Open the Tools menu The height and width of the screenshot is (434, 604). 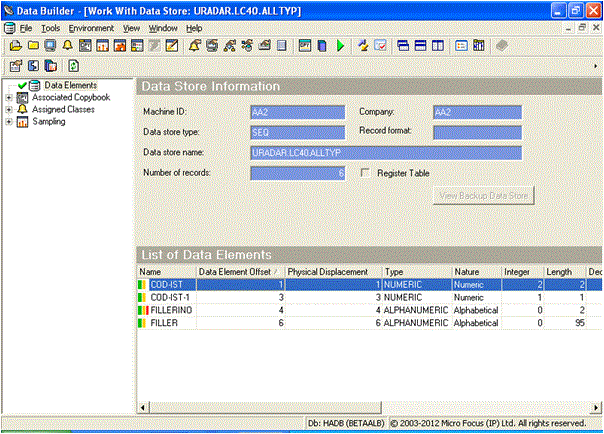coord(50,28)
